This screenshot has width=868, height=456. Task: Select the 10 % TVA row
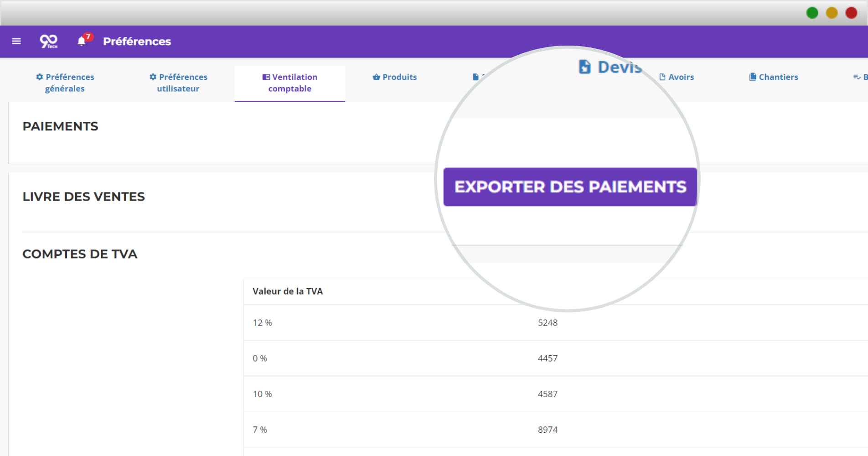click(x=556, y=394)
